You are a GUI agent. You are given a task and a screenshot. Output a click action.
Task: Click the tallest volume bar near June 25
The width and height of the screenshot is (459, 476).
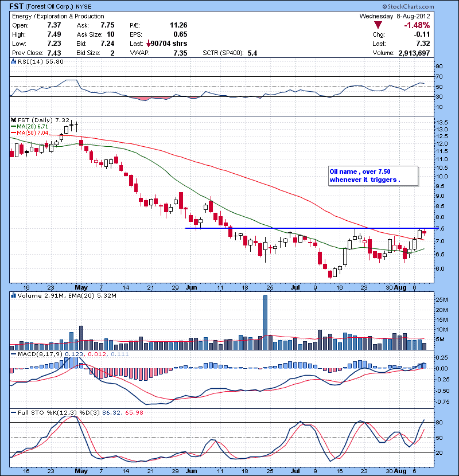(265, 323)
